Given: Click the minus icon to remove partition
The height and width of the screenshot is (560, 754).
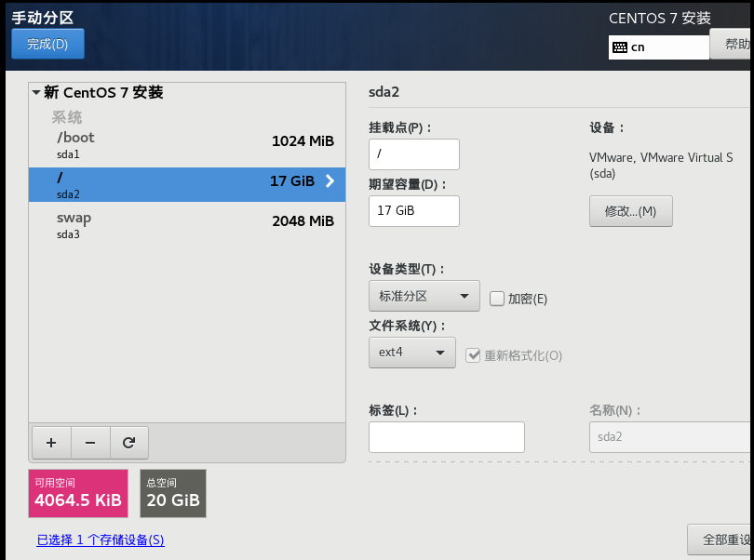Looking at the screenshot, I should point(90,443).
